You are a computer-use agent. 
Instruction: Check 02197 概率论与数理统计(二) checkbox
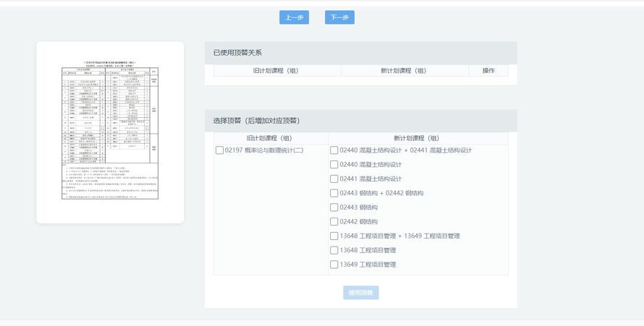(x=219, y=150)
